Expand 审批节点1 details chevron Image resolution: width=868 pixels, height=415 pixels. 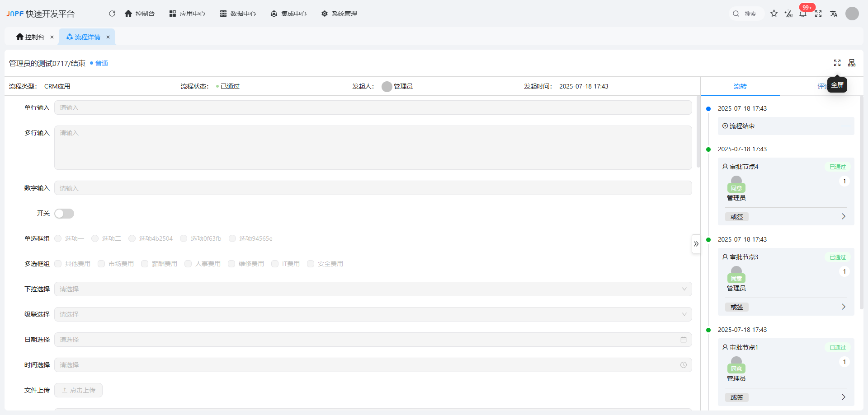coord(844,397)
